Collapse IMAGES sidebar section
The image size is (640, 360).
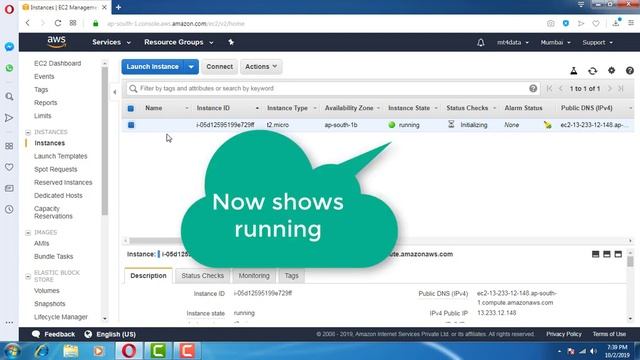point(28,233)
